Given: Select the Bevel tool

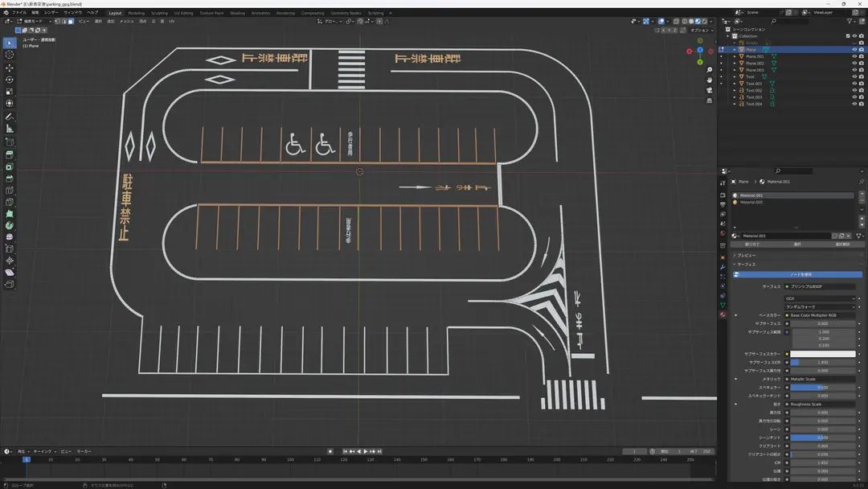Looking at the screenshot, I should click(x=10, y=179).
